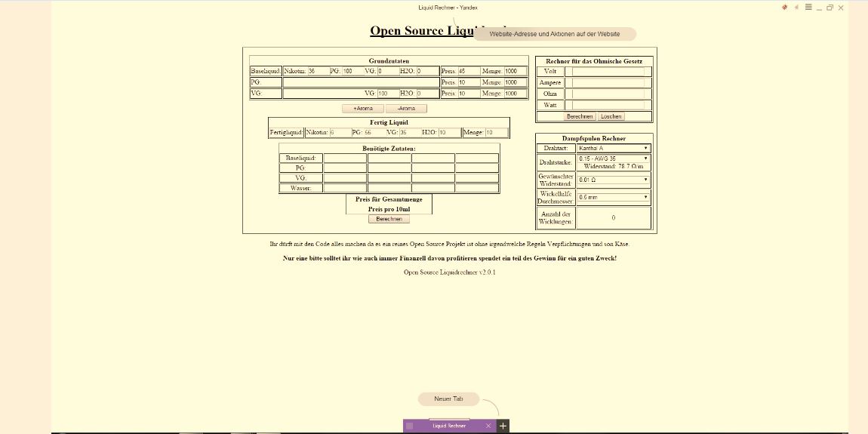The height and width of the screenshot is (434, 868).
Task: Expand the Wickelhilfe Durchmesser dropdown
Action: [x=613, y=197]
